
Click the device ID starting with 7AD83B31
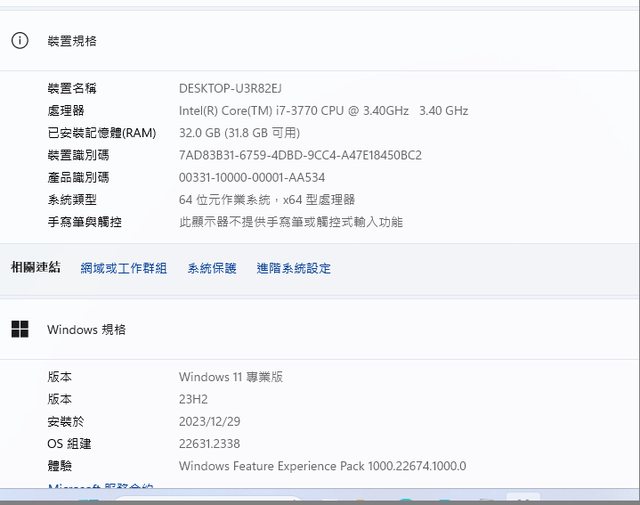click(x=300, y=155)
